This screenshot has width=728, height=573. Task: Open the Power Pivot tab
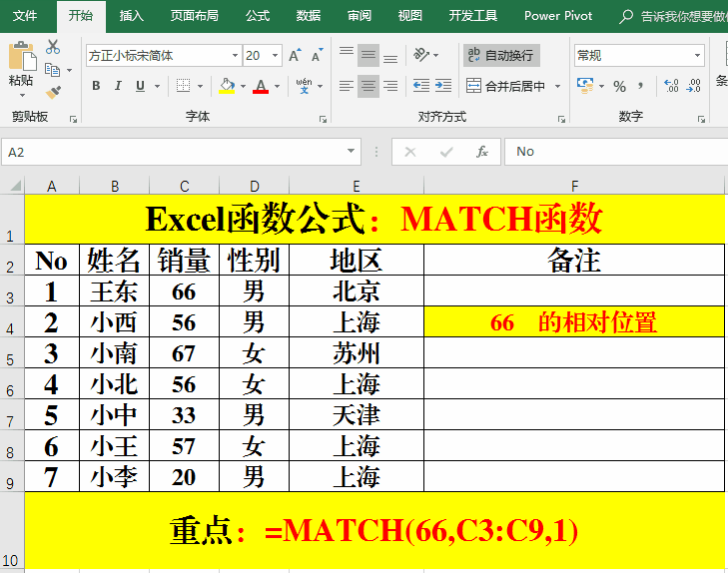tap(558, 16)
